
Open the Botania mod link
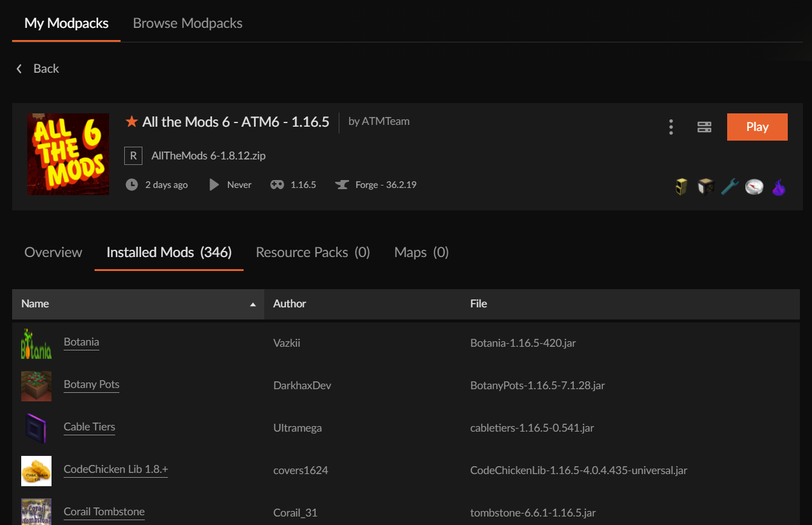click(x=81, y=342)
